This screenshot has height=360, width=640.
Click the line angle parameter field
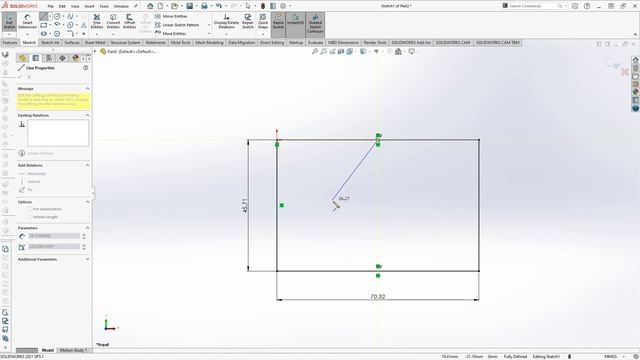point(54,247)
